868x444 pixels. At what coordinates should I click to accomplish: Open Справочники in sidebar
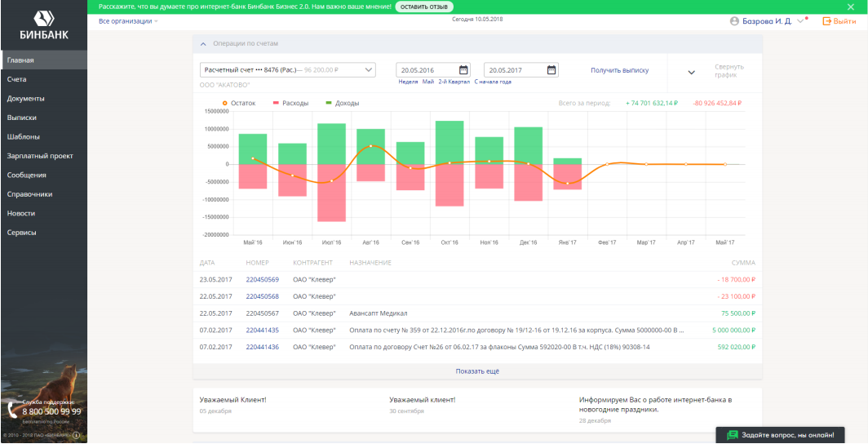pyautogui.click(x=44, y=194)
